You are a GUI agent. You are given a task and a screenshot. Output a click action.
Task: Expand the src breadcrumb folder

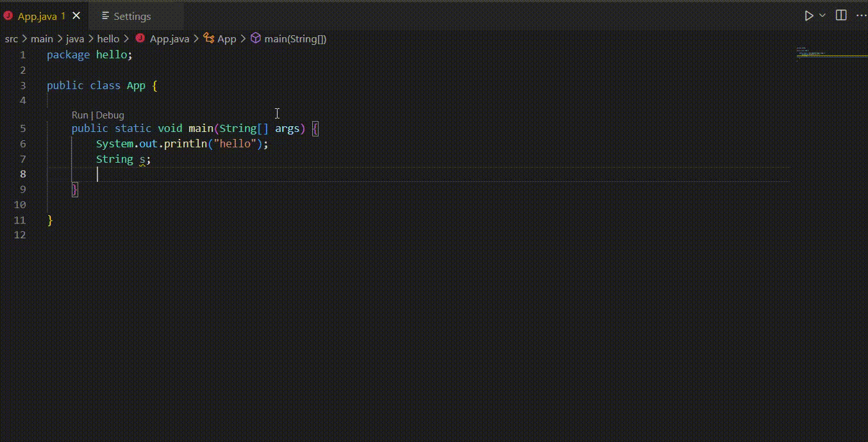[12, 38]
